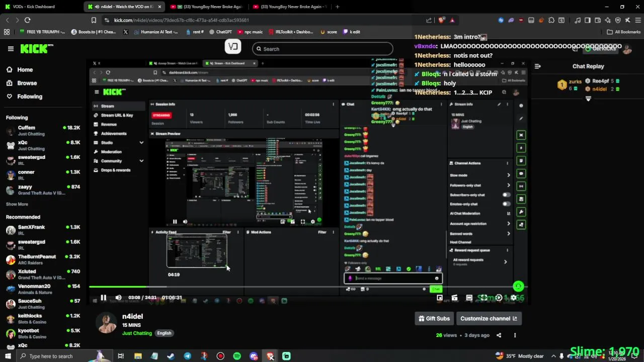Screen dimensions: 644x362
Task: Select zurks in the chat leaderboard
Action: (569, 84)
